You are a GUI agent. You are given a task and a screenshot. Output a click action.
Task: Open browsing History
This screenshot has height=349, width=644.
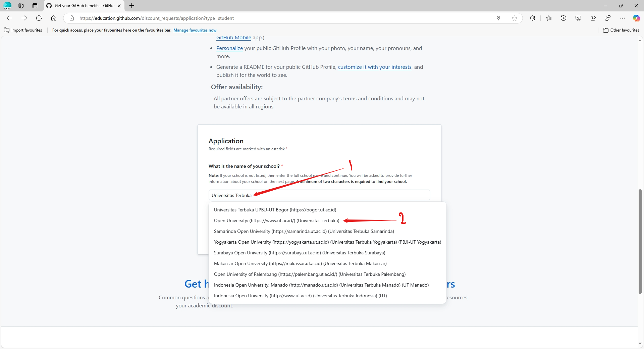pos(564,18)
